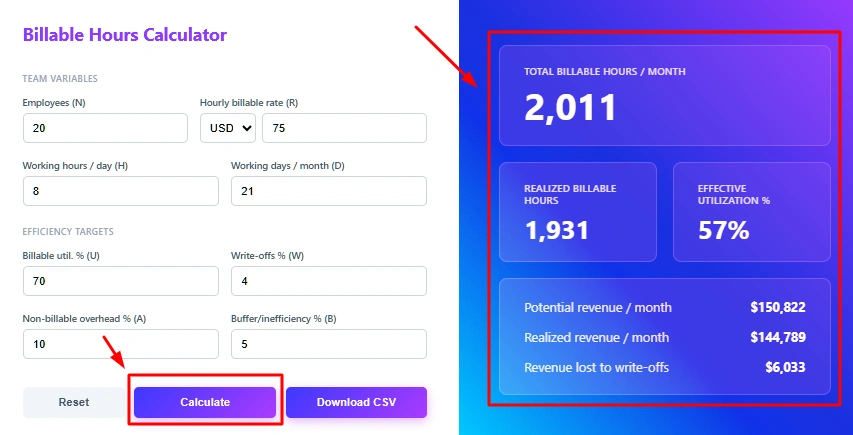
Task: Click the Revenue lost to write-offs row
Action: click(664, 367)
